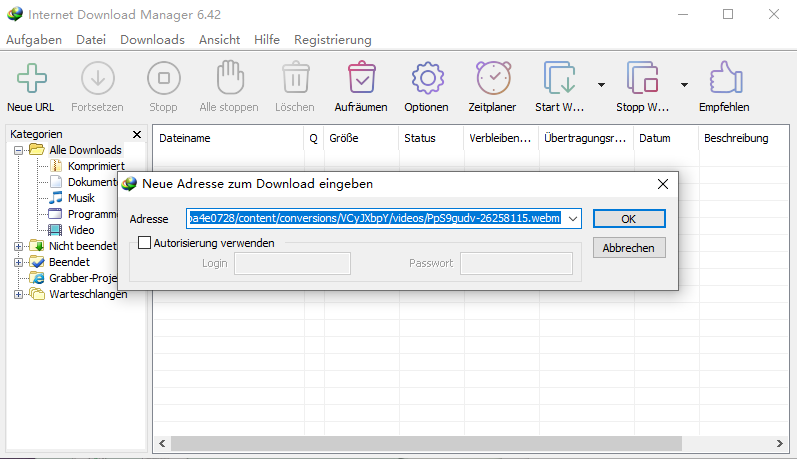Select the Warteschlangen item

(88, 294)
